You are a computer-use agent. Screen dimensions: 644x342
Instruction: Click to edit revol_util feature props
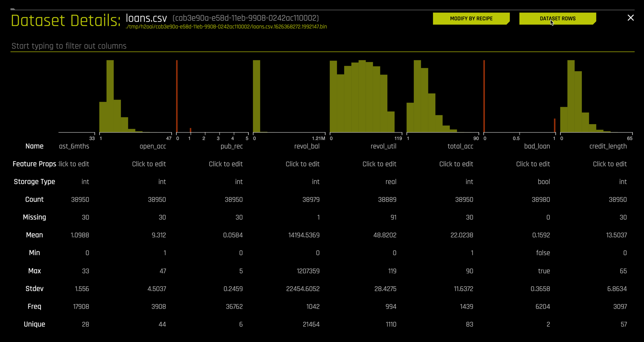[x=379, y=164]
